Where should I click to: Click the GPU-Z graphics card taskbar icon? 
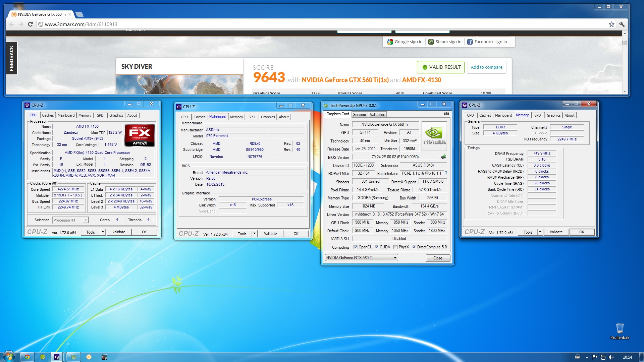point(73,357)
